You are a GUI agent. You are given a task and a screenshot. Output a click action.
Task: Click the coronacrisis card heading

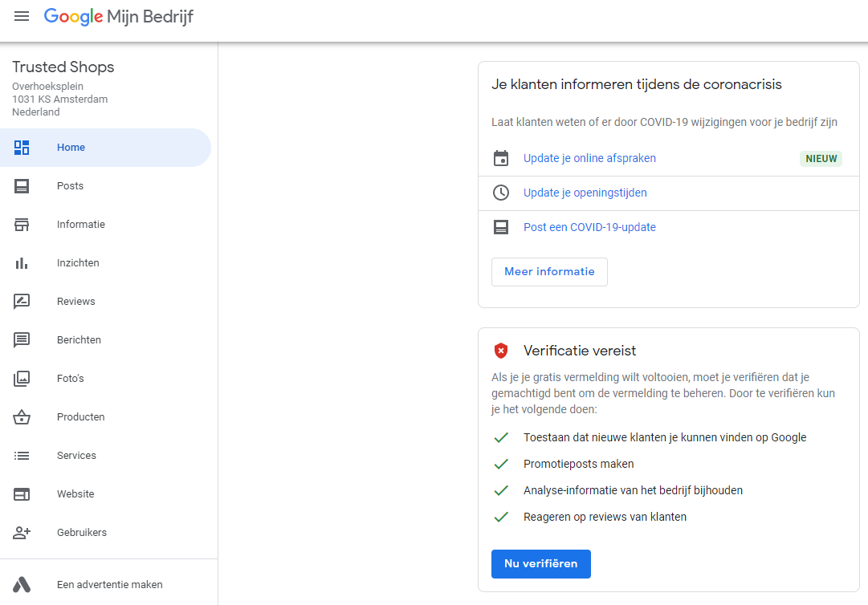click(x=637, y=84)
